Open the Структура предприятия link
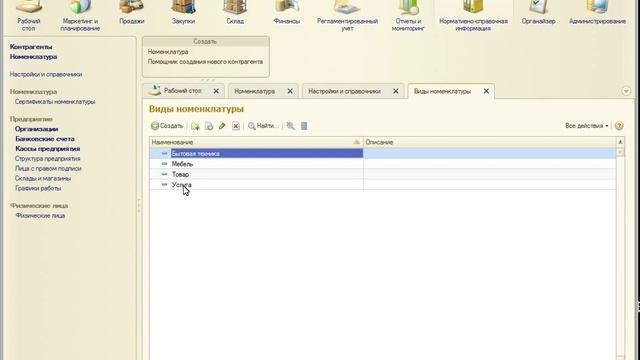Screen dimensions: 640x360 [x=47, y=158]
